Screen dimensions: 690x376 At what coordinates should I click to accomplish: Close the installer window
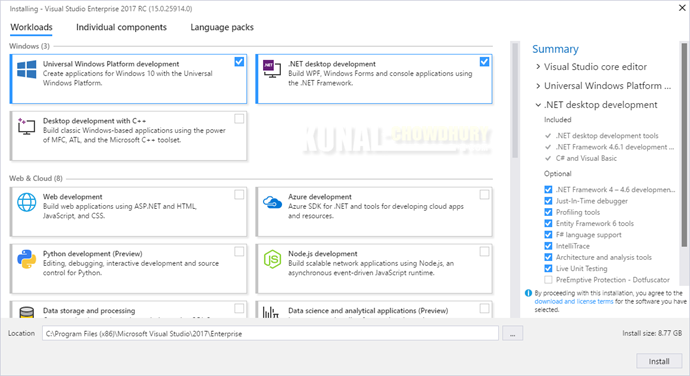pyautogui.click(x=682, y=8)
